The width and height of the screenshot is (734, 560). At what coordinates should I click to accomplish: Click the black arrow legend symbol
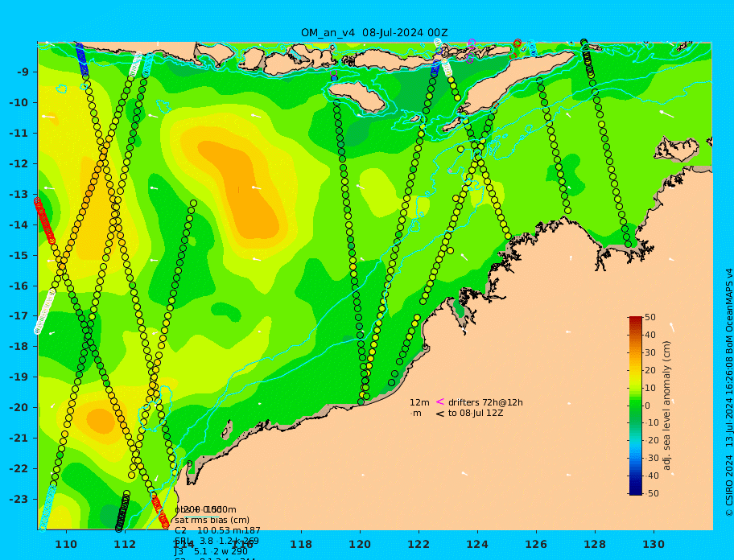440,414
